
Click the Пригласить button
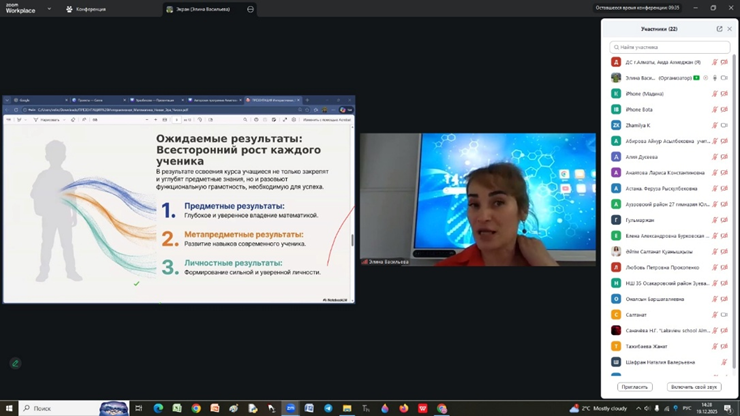(x=634, y=386)
